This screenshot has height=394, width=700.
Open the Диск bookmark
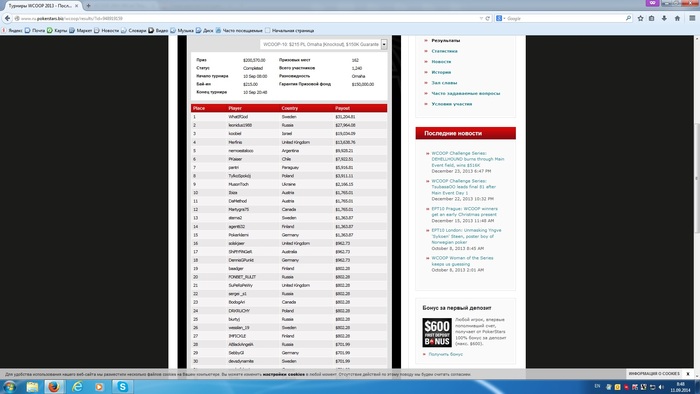(x=204, y=30)
